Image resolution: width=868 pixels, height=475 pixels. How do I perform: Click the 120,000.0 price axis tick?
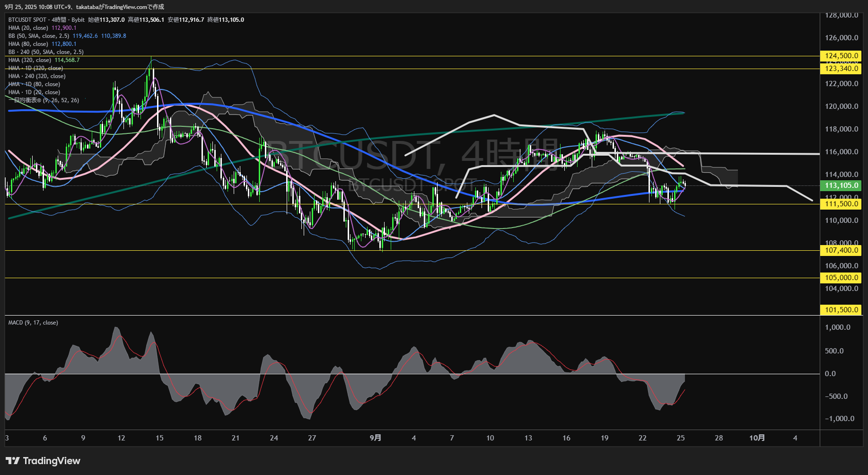pyautogui.click(x=842, y=106)
